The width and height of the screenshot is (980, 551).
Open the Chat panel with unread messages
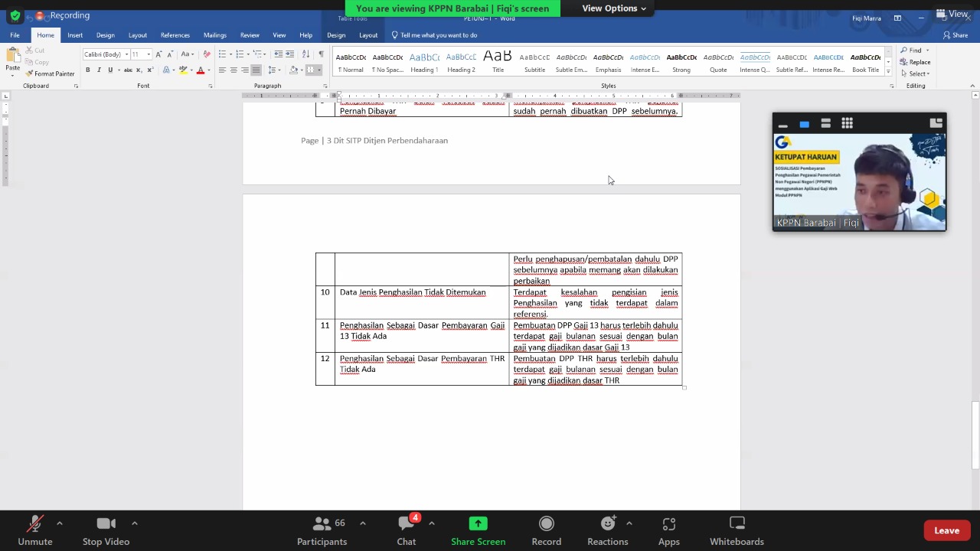pos(406,530)
